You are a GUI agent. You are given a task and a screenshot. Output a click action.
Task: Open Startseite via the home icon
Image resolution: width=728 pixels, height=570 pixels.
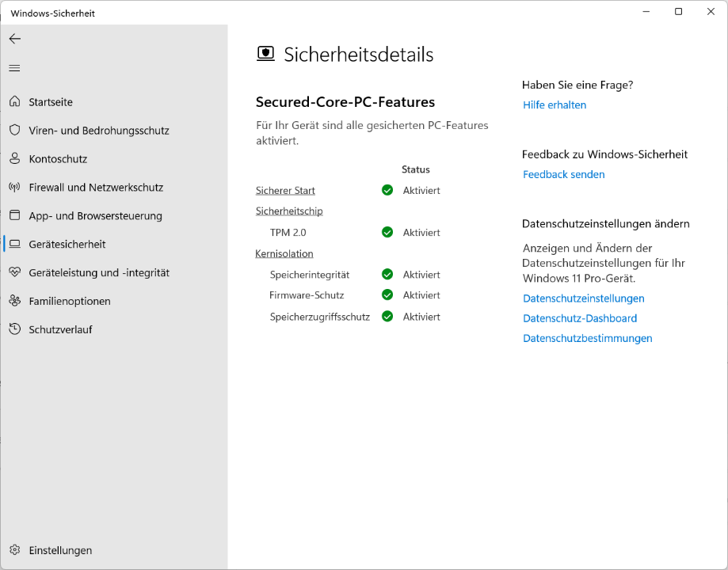coord(14,102)
